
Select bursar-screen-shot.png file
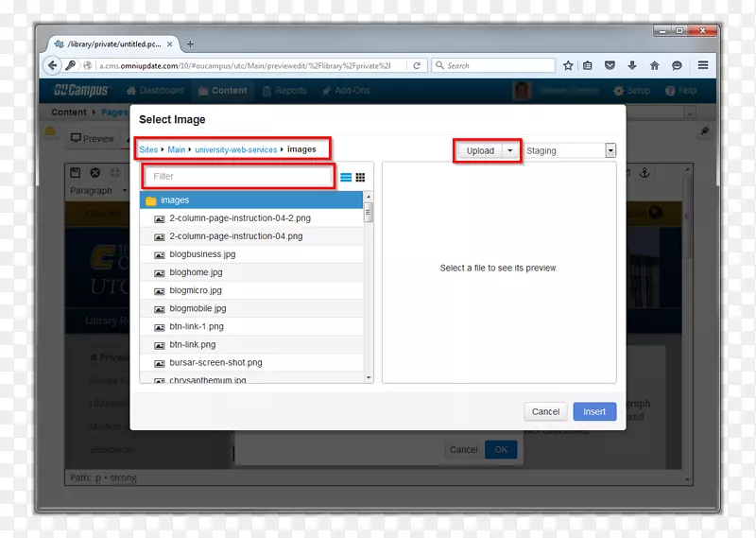coord(251,362)
